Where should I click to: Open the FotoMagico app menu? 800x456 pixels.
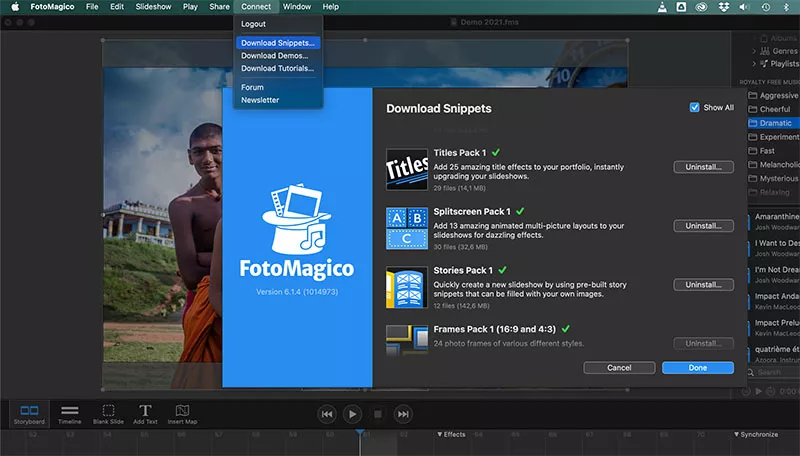[52, 7]
